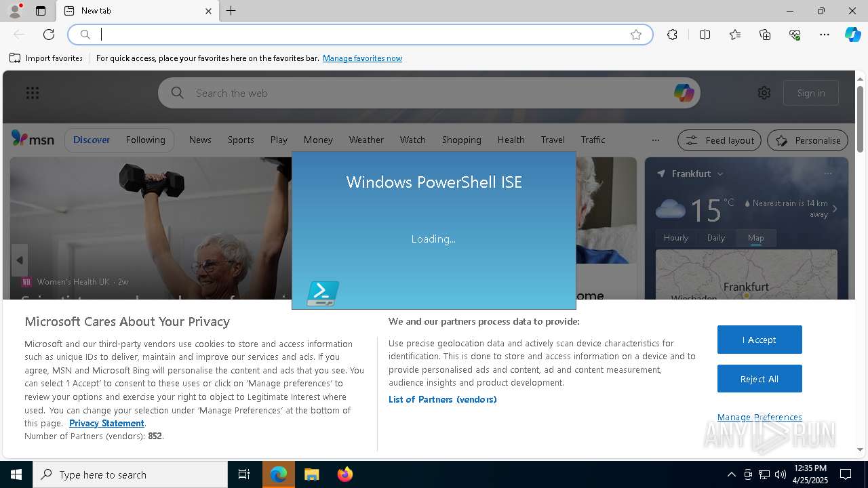This screenshot has height=488, width=868.
Task: Open the Traffic section
Action: click(x=593, y=140)
